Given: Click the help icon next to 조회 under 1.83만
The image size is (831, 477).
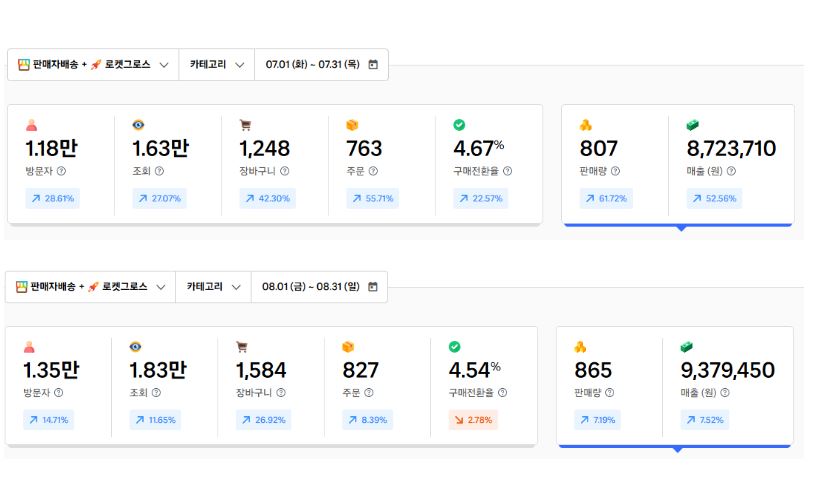Looking at the screenshot, I should click(156, 393).
